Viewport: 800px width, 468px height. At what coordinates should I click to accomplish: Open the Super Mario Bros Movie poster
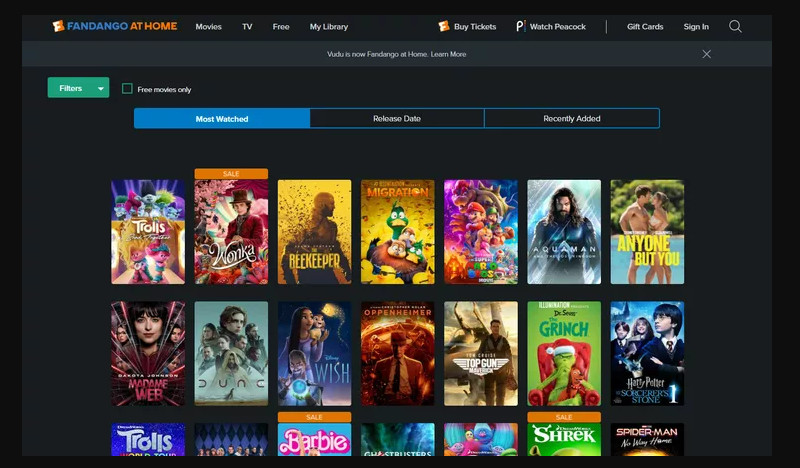click(481, 232)
